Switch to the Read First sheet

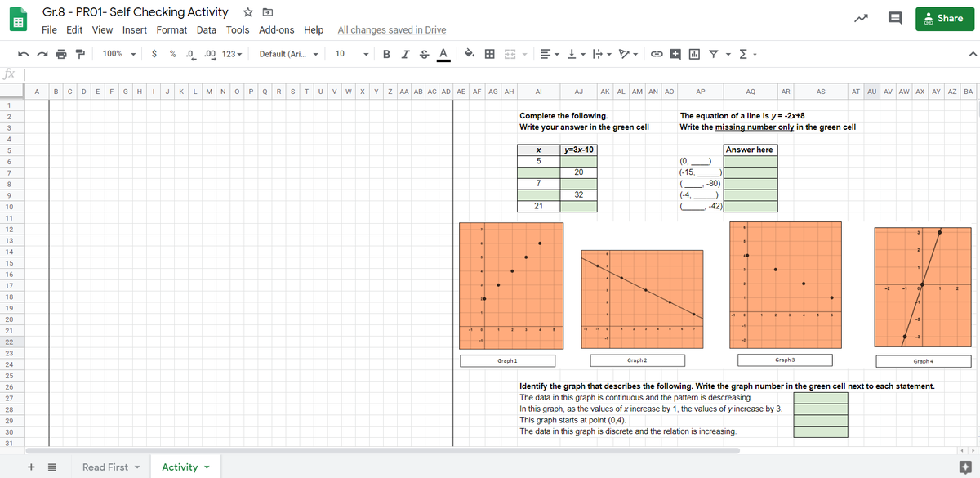pos(105,467)
